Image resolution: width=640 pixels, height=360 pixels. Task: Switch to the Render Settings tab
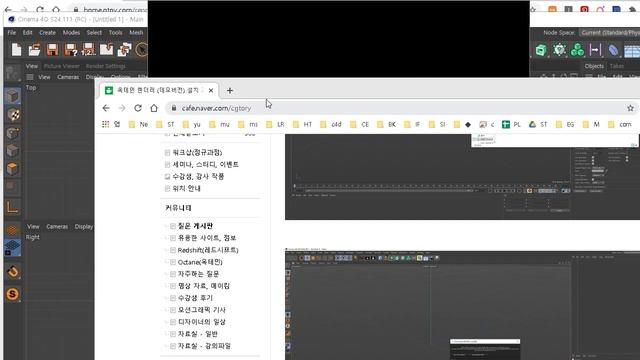pyautogui.click(x=105, y=66)
